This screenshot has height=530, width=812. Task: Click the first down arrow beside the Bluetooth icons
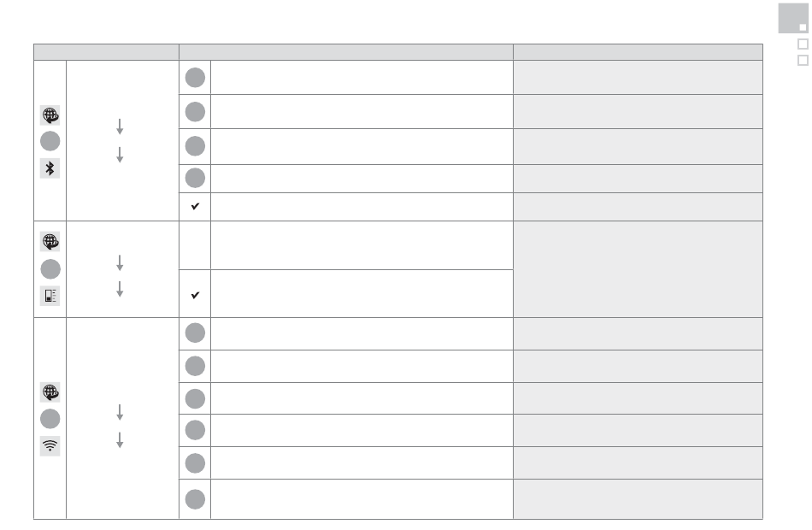pyautogui.click(x=120, y=126)
